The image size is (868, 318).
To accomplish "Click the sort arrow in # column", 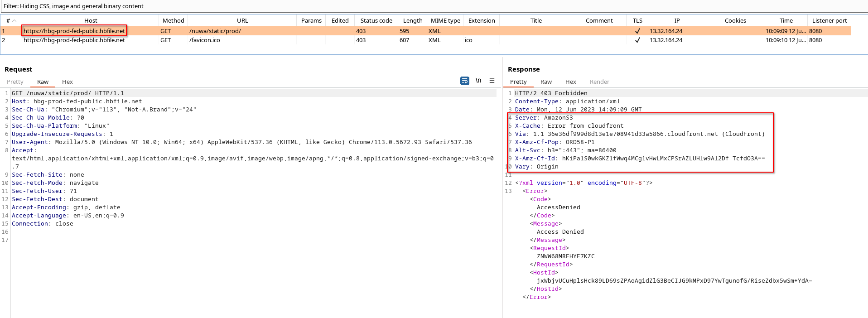I will 14,20.
